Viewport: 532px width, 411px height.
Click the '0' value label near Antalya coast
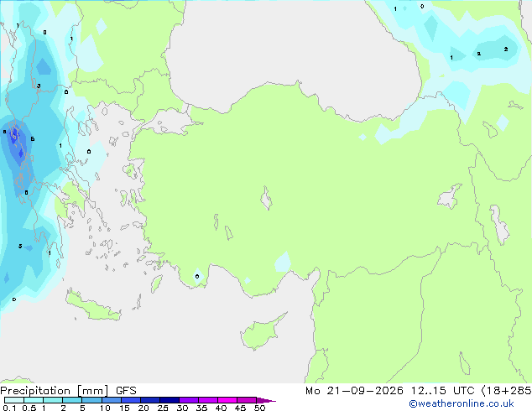(197, 276)
